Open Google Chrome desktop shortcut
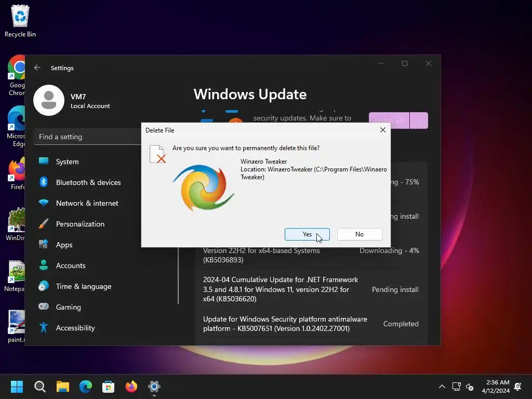This screenshot has width=532, height=399. click(16, 75)
